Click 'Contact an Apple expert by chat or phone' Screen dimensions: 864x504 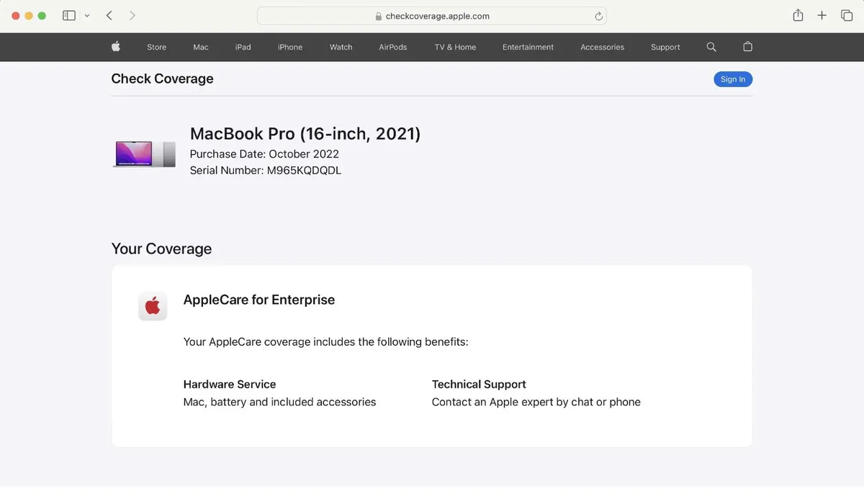536,402
